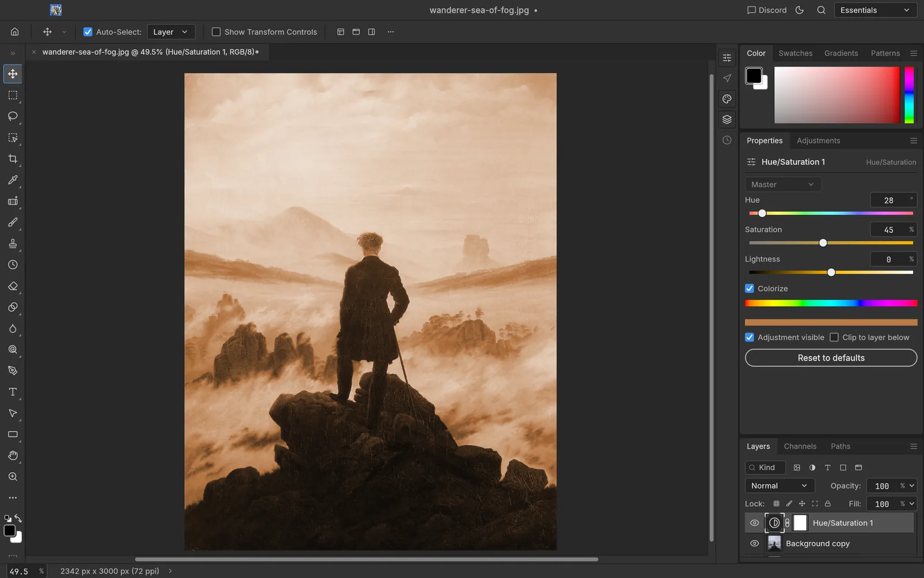Enable Clip to layer below
The image size is (924, 578).
(834, 338)
